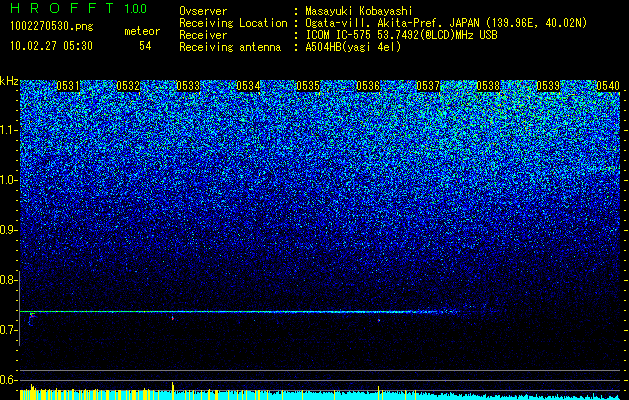Click the tall yellow level spike near 0533
Viewport: 629px width, 400px height.
pos(173,390)
